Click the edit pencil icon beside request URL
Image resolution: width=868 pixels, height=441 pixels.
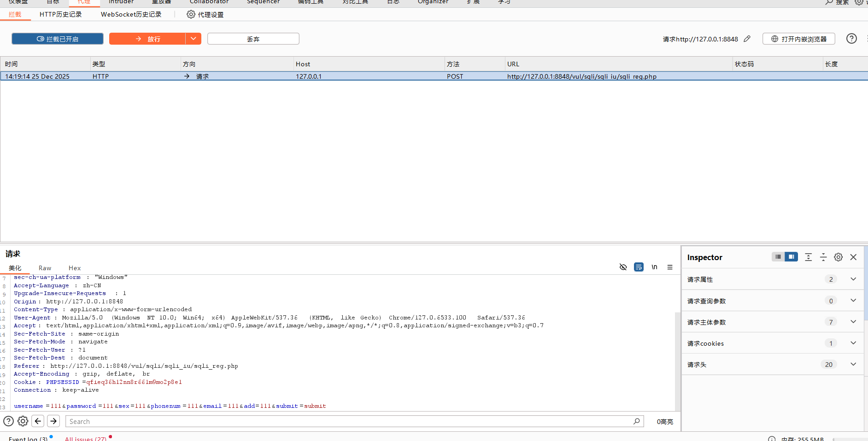(x=747, y=39)
